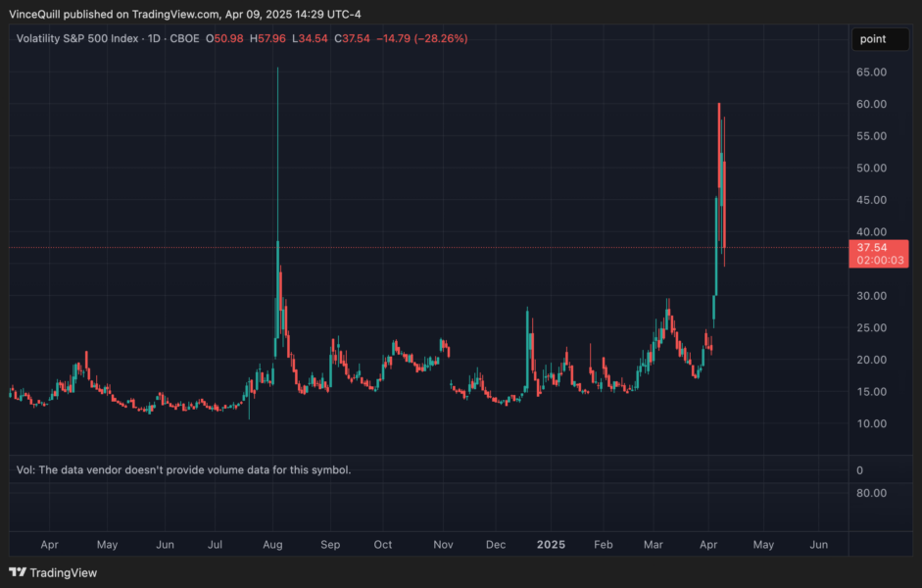Click the 2025 label on time axis
Screen dimensions: 922x588
(x=551, y=544)
